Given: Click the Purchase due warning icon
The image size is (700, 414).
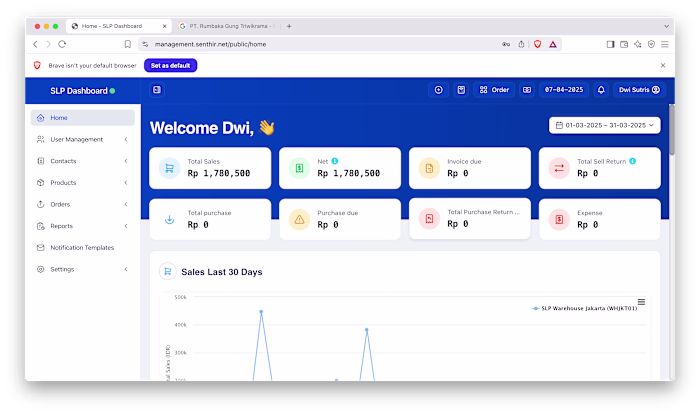Looking at the screenshot, I should 300,220.
